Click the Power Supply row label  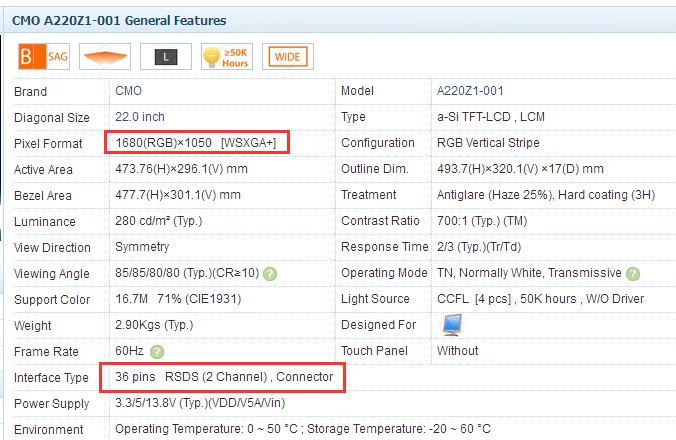point(51,404)
